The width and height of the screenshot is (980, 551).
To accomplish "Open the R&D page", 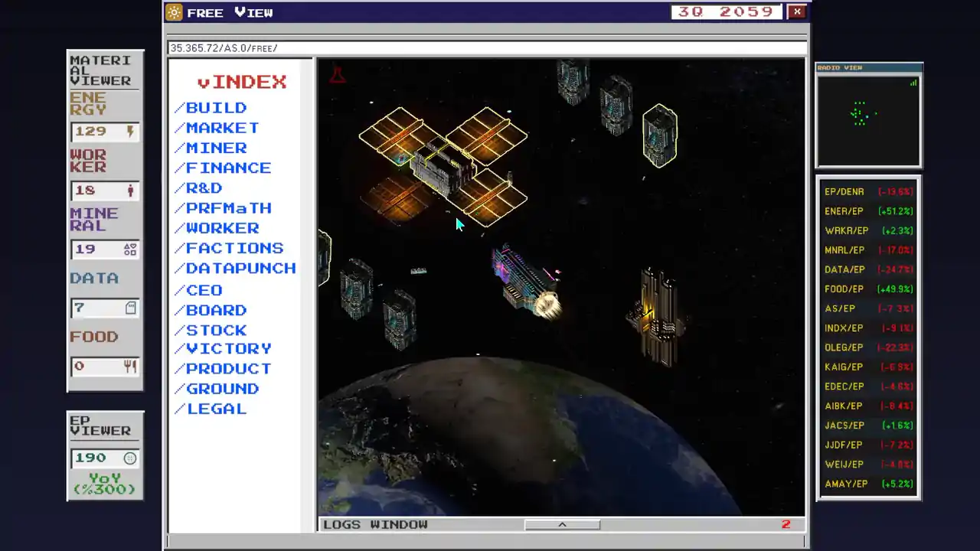I will point(198,187).
